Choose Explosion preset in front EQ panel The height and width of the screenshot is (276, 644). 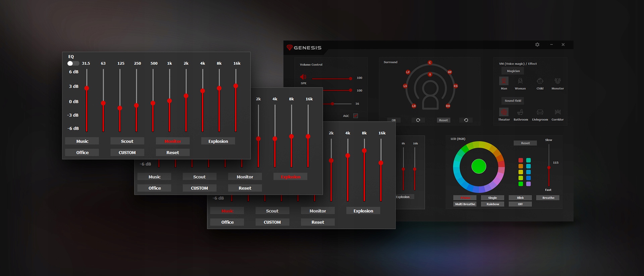coord(218,141)
